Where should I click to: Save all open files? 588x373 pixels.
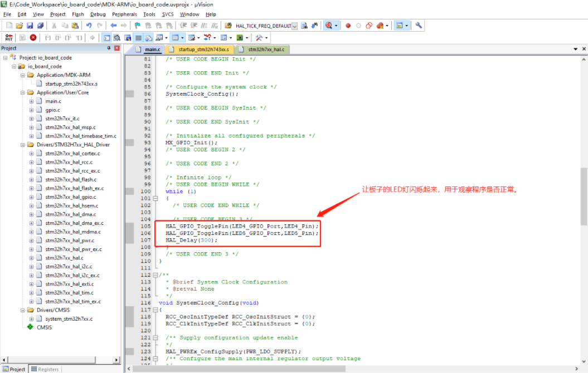click(x=41, y=26)
